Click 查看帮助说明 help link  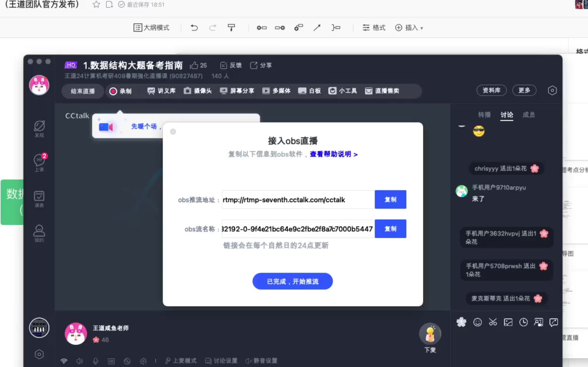pos(334,154)
